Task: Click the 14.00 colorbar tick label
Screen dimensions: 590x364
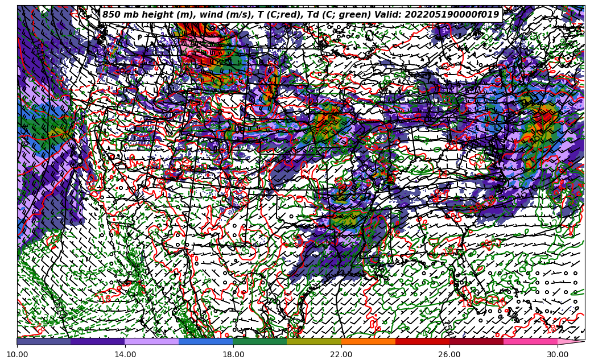Action: [x=125, y=354]
